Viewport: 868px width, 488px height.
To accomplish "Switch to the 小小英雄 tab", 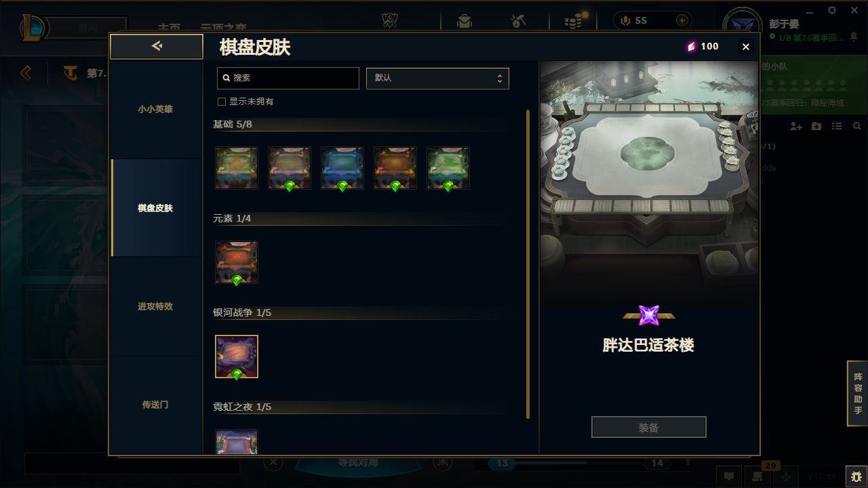I will (155, 109).
